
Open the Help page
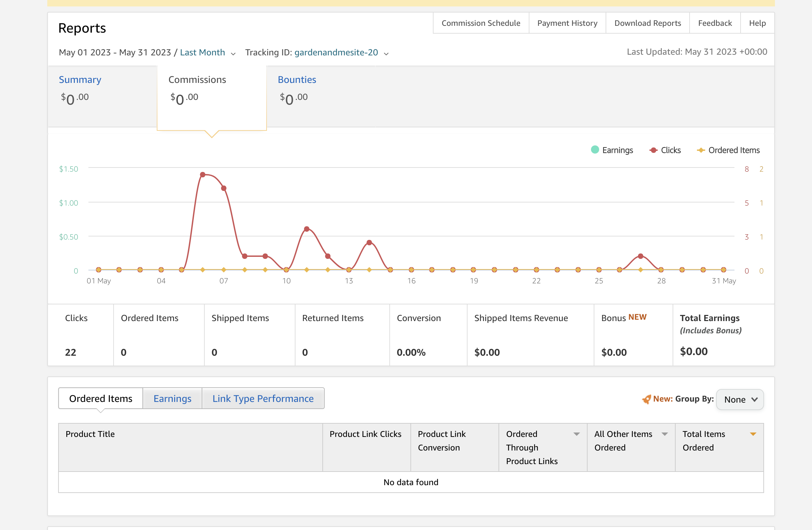[x=757, y=23]
